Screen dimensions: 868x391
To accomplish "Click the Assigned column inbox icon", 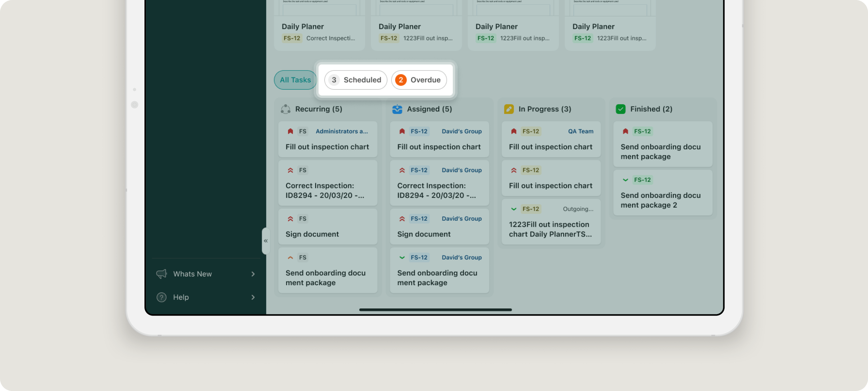I will (x=397, y=109).
